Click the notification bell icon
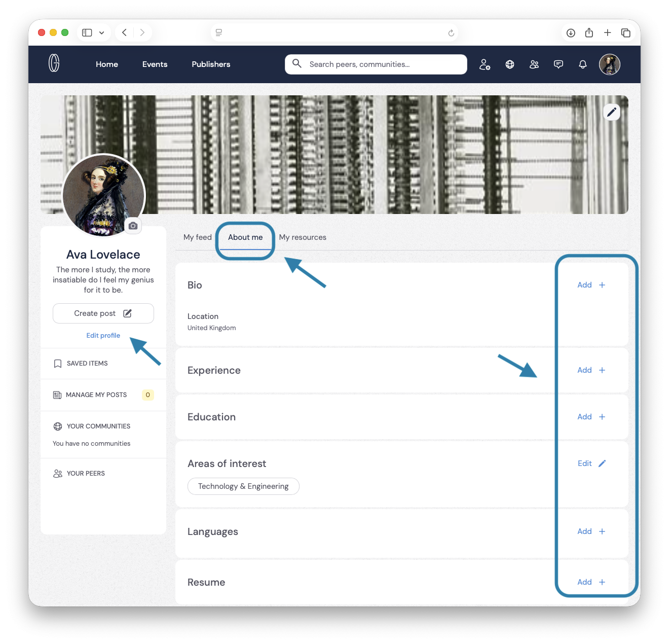This screenshot has width=669, height=644. pos(583,64)
